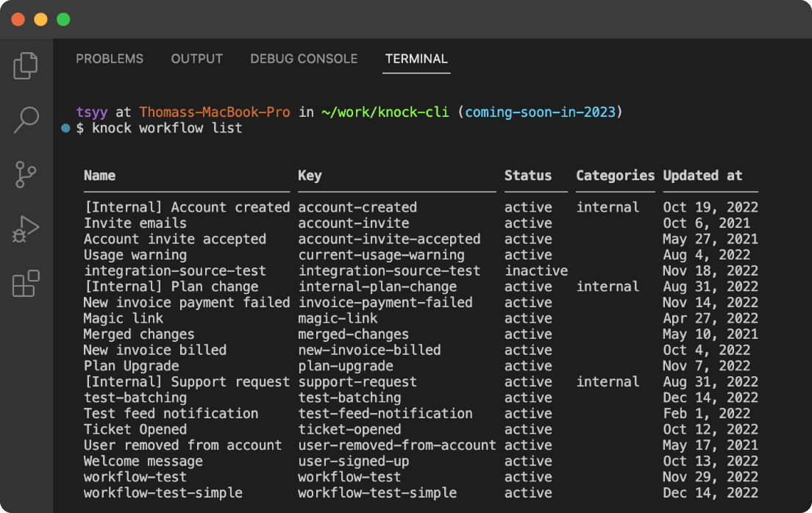Open the Search panel
The width and height of the screenshot is (812, 513).
[x=26, y=120]
